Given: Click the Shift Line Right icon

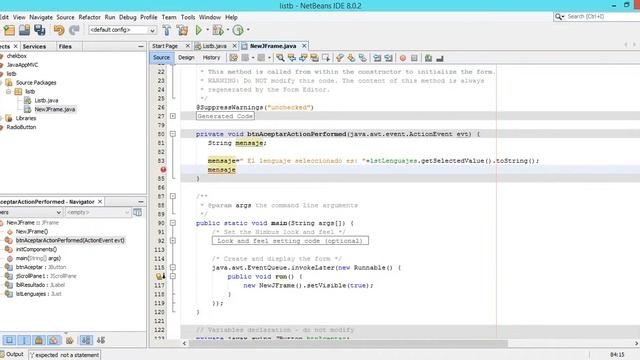Looking at the screenshot, I should (x=388, y=58).
